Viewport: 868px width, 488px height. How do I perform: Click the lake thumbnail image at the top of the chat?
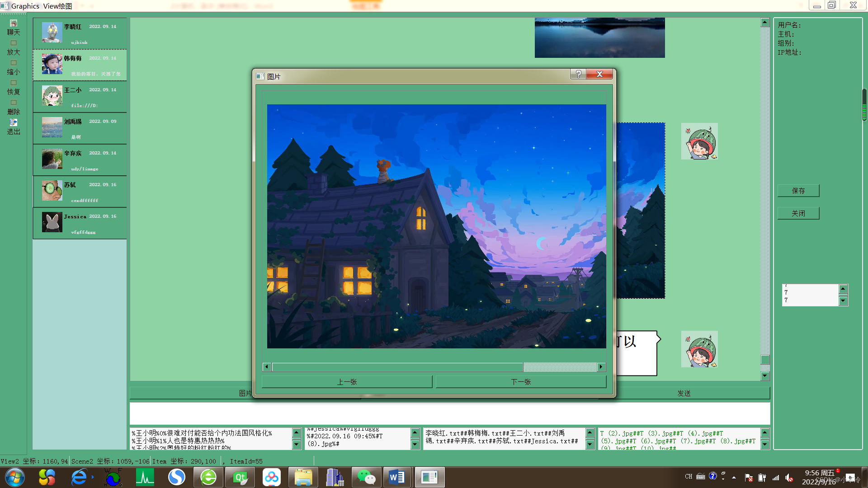(599, 38)
